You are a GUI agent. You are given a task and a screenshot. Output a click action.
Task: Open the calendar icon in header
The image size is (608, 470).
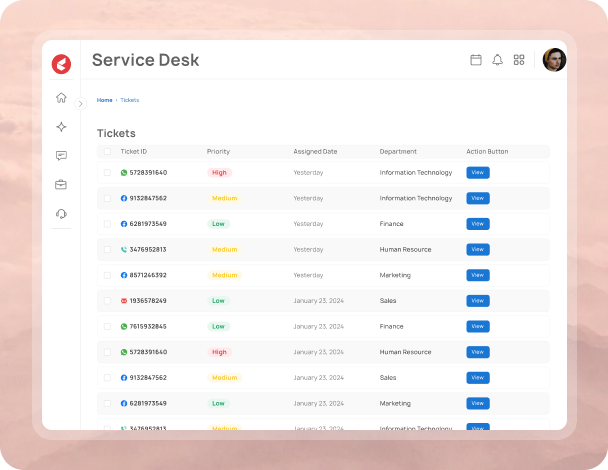(476, 60)
